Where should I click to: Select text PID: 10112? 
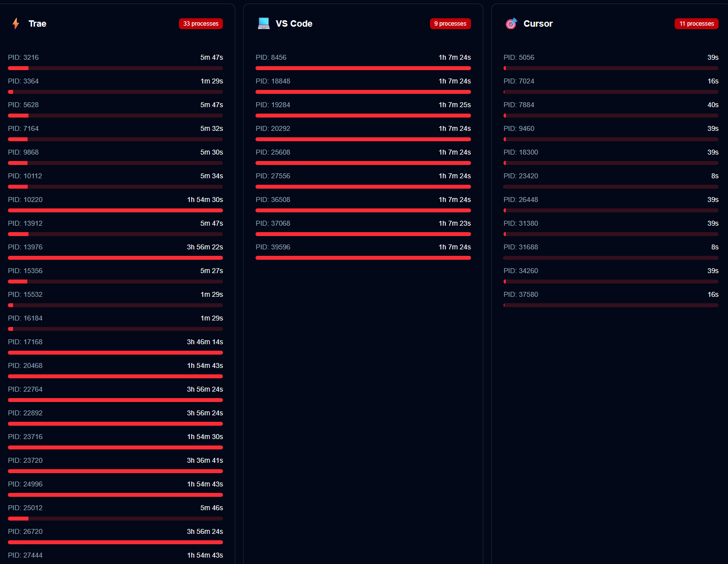click(25, 176)
